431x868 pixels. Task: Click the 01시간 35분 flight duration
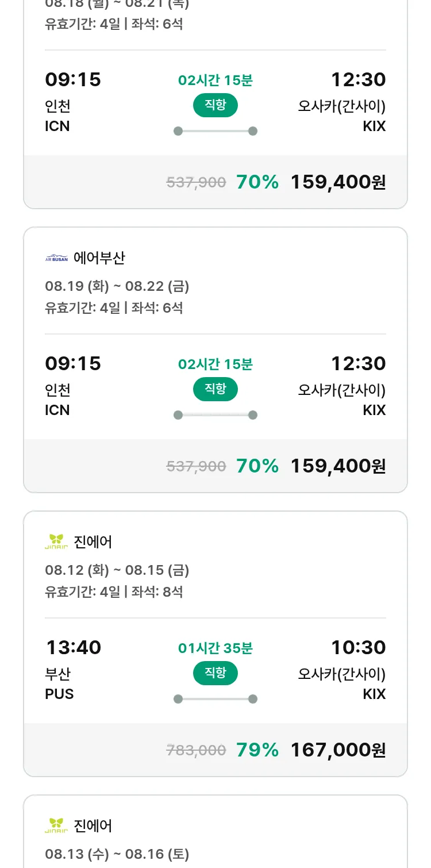215,648
